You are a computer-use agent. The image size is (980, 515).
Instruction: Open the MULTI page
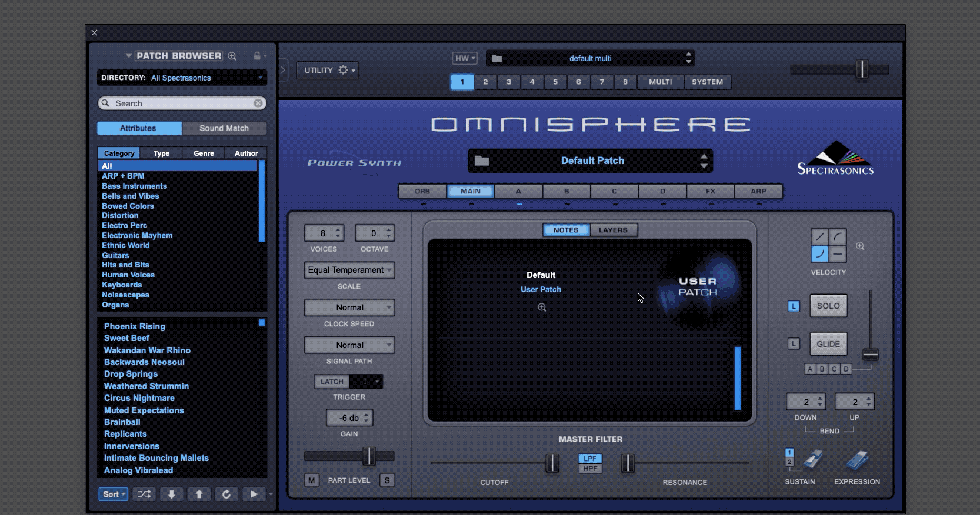(660, 82)
